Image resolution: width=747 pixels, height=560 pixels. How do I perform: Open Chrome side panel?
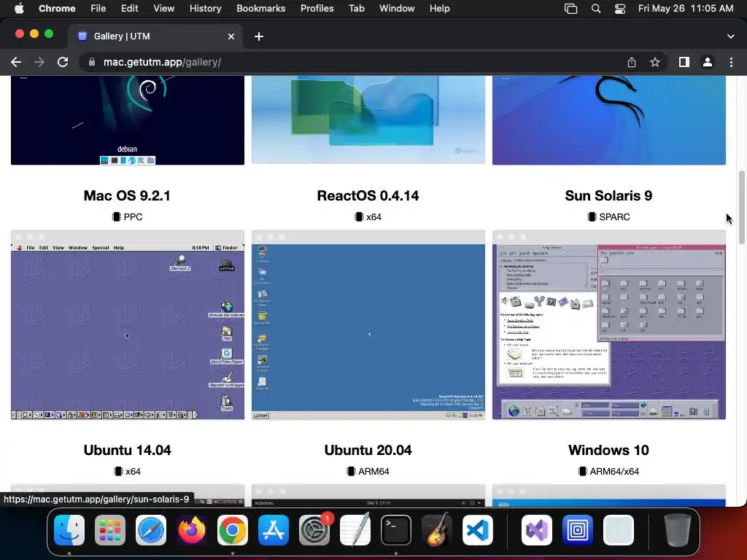pos(684,62)
